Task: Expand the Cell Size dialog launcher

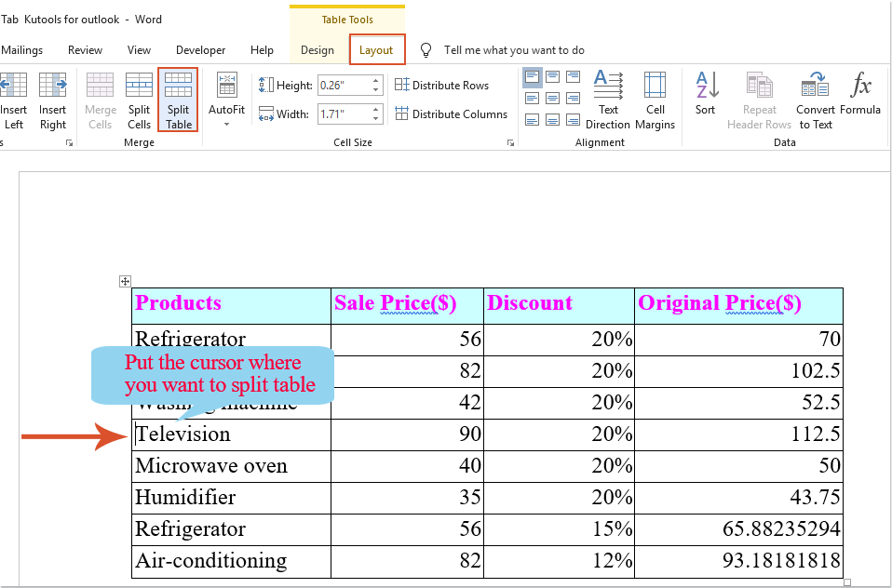Action: point(510,142)
